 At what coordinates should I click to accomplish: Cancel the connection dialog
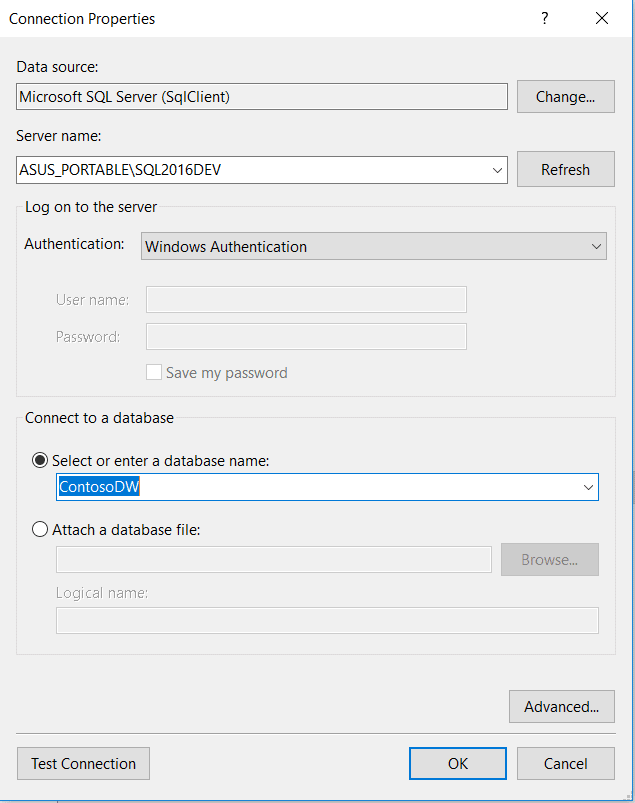(x=565, y=763)
